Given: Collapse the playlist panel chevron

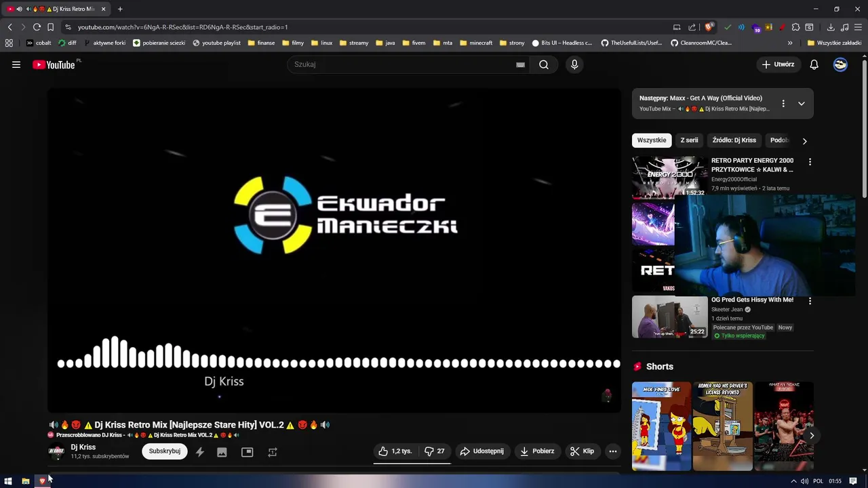Looking at the screenshot, I should click(x=802, y=104).
